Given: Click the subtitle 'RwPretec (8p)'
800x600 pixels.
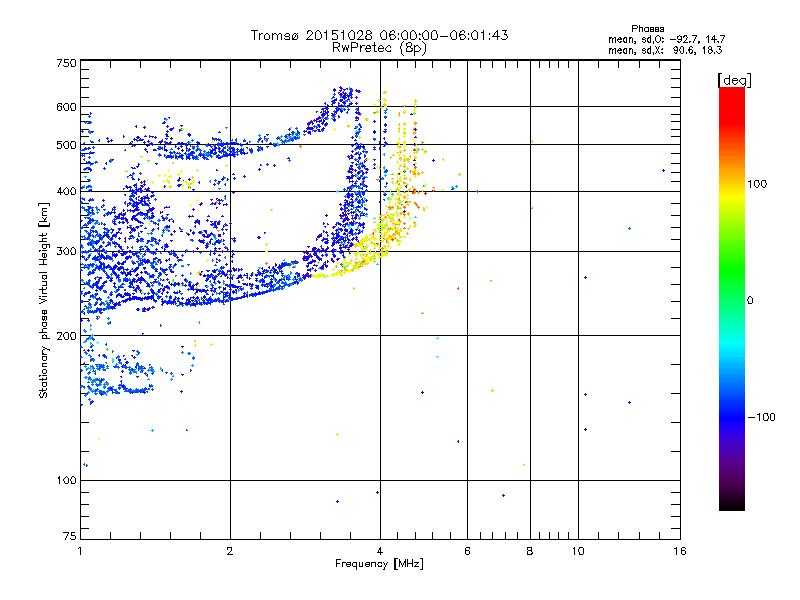Looking at the screenshot, I should click(x=379, y=48).
